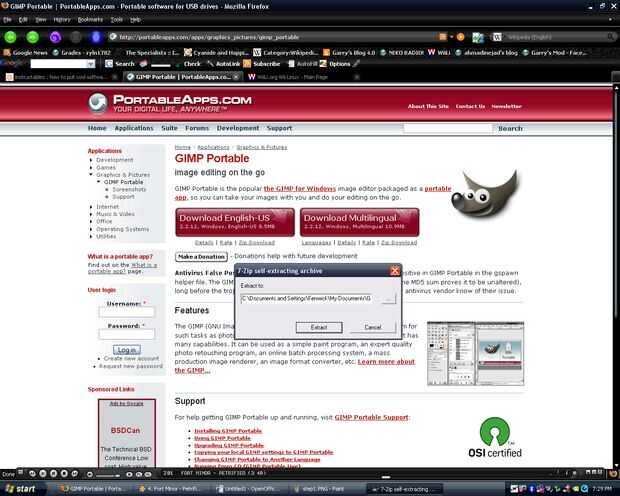Open the Cyanide and Happ... bookmark

(x=216, y=53)
